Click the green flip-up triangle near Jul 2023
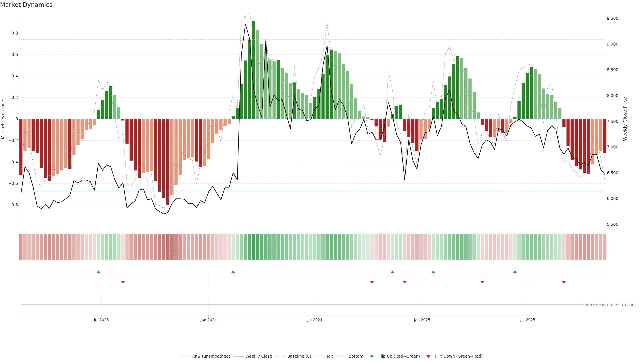This screenshot has height=362, width=644. tap(98, 272)
